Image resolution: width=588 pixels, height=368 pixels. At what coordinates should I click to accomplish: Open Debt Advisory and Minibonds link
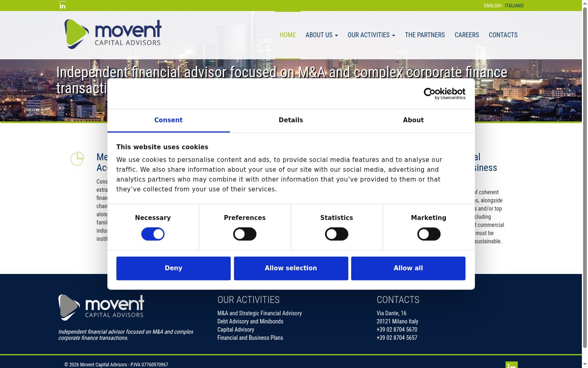250,321
